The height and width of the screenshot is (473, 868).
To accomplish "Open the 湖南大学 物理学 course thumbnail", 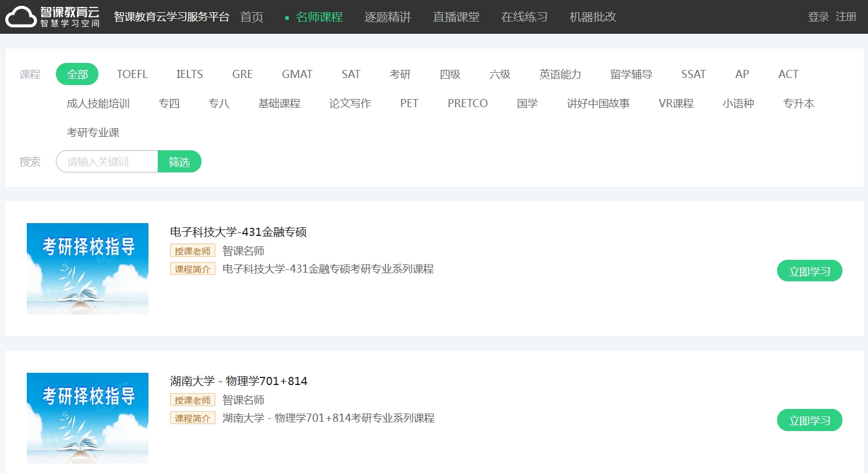I will [87, 418].
